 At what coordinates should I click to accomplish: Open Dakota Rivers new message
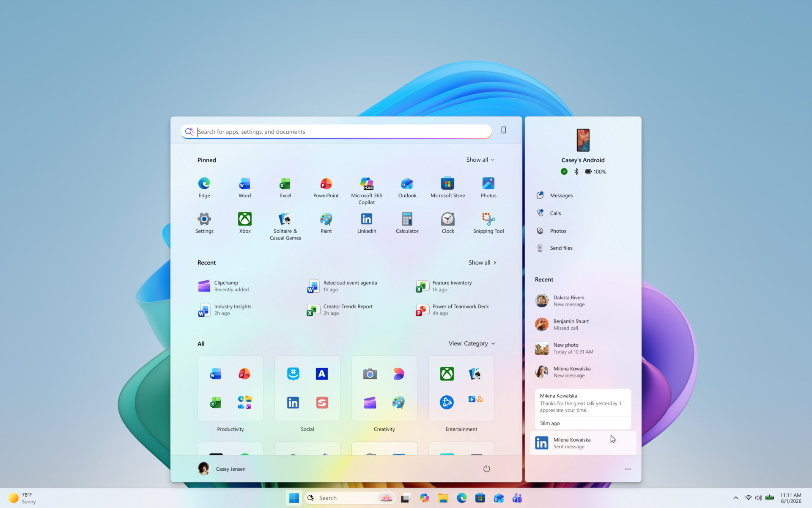coord(583,301)
